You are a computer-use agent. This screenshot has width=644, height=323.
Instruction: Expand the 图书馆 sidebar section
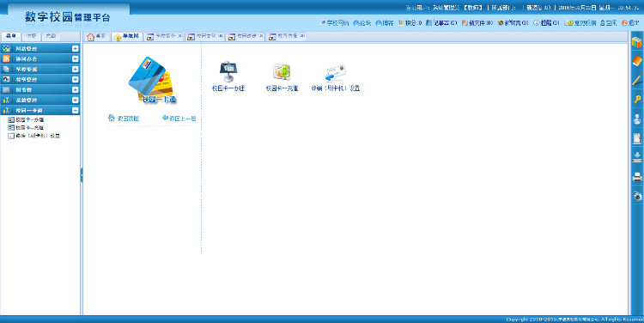point(76,89)
